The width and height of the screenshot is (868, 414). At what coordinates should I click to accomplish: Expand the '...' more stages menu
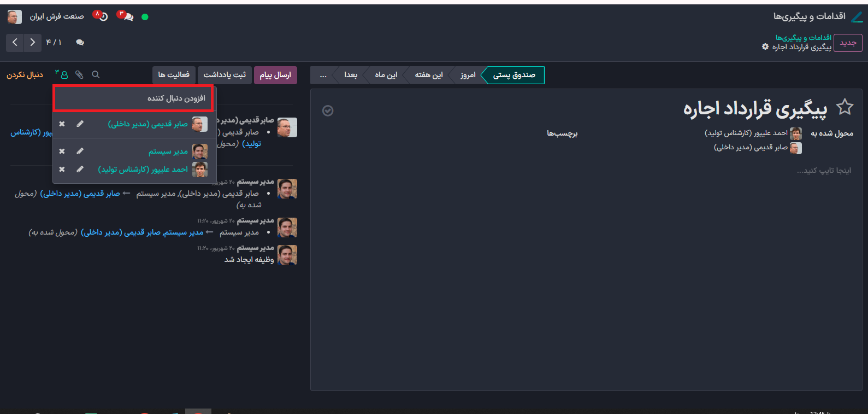(x=323, y=75)
